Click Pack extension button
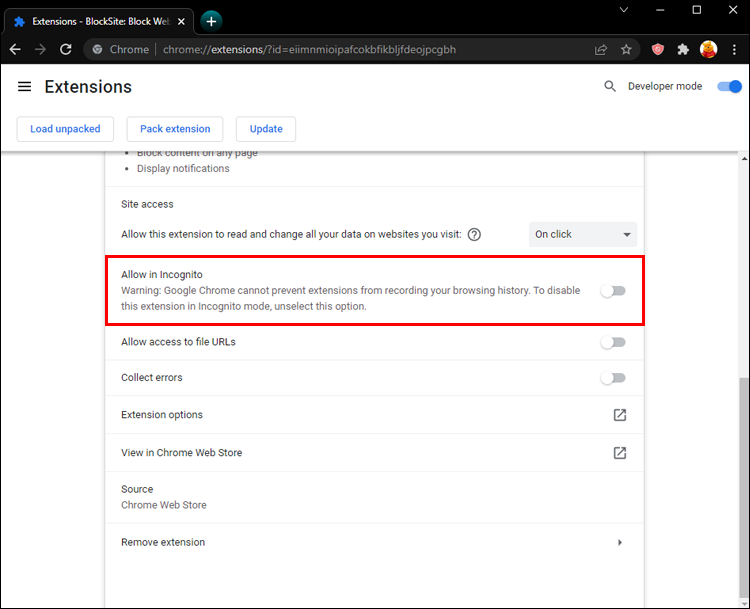Viewport: 750px width, 609px height. [175, 129]
